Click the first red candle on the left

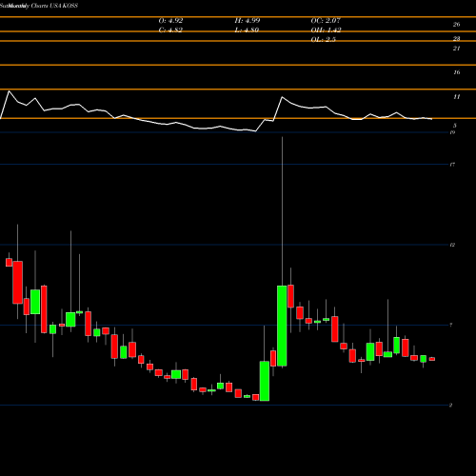pyautogui.click(x=9, y=262)
